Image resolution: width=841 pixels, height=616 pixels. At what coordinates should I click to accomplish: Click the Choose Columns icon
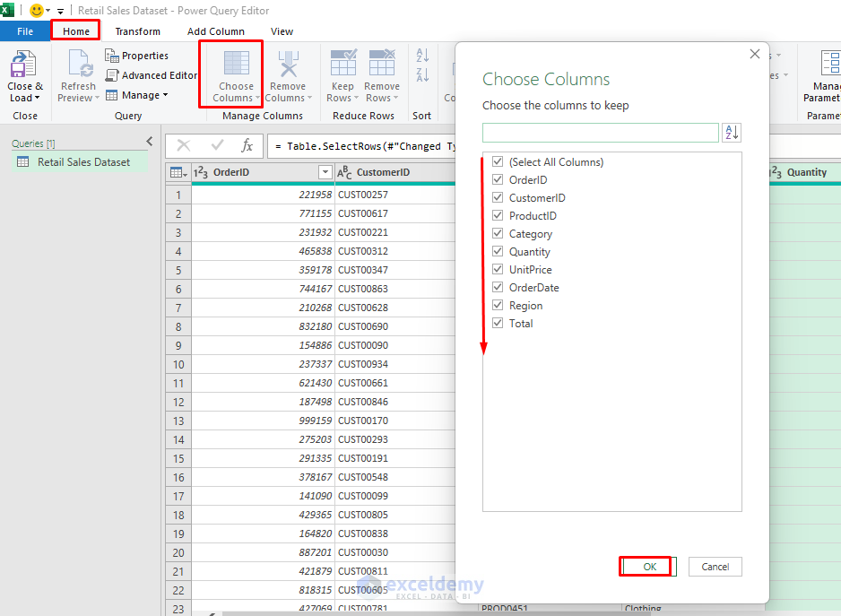click(x=236, y=64)
